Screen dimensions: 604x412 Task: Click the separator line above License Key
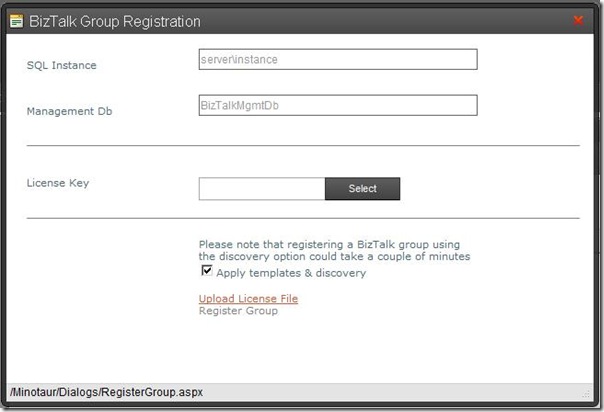tap(302, 145)
